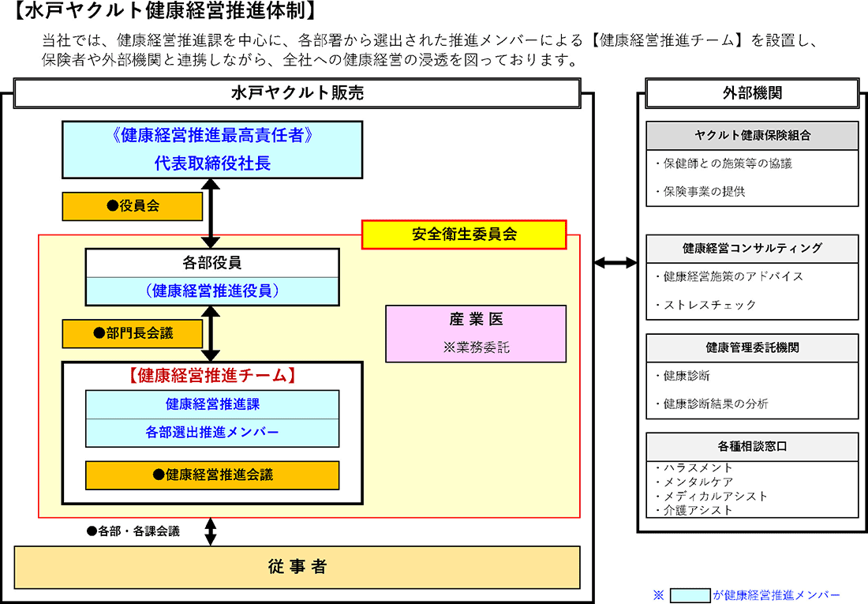
Task: Click the 健康経営コンサルティング entry
Action: tap(751, 249)
